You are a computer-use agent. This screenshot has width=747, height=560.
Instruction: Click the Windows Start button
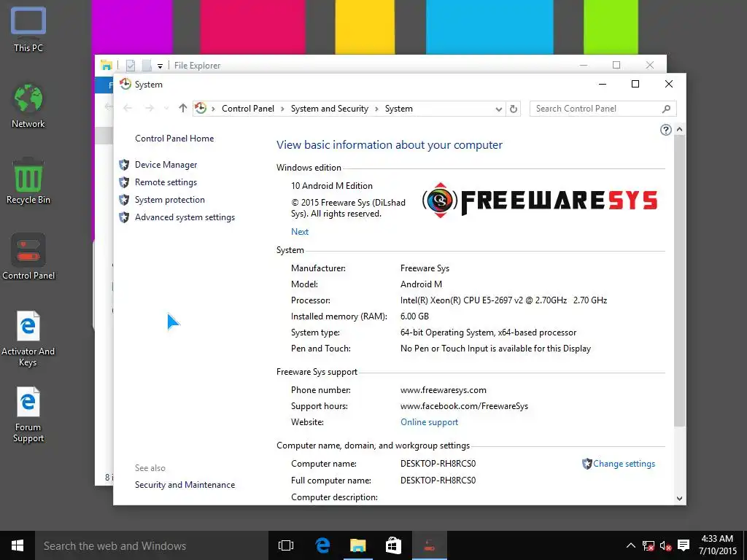(18, 545)
